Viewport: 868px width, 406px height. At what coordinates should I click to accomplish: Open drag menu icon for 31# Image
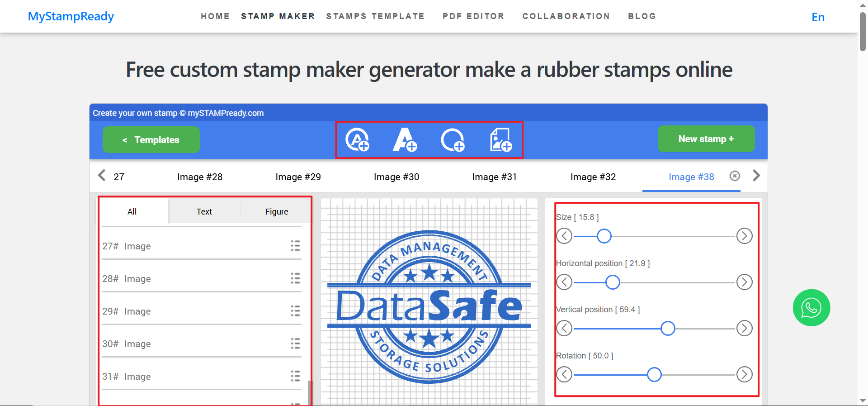click(x=295, y=376)
